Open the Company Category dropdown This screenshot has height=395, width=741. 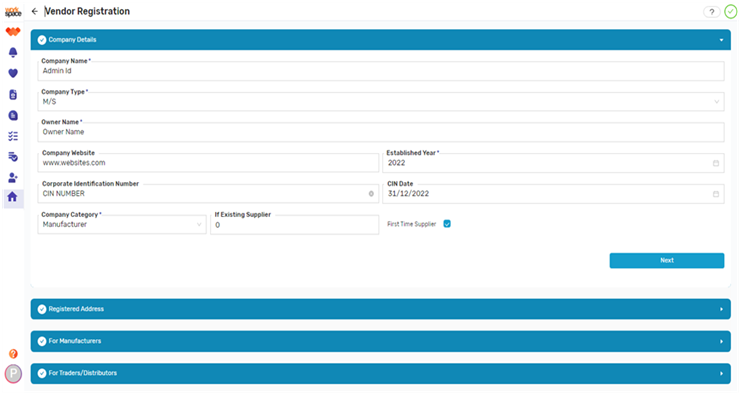click(x=122, y=224)
